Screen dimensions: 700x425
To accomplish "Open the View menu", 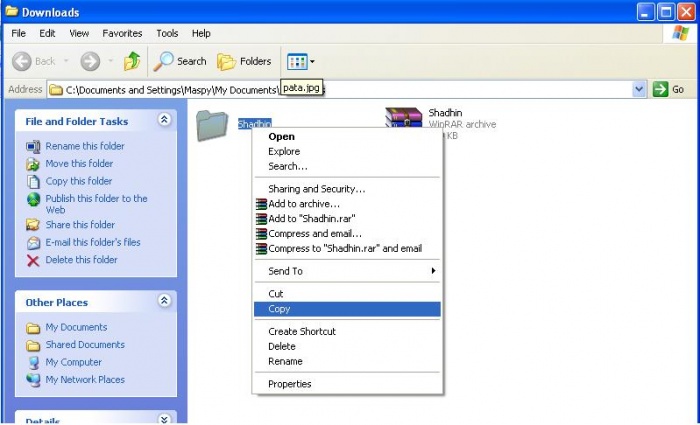I will [x=79, y=33].
